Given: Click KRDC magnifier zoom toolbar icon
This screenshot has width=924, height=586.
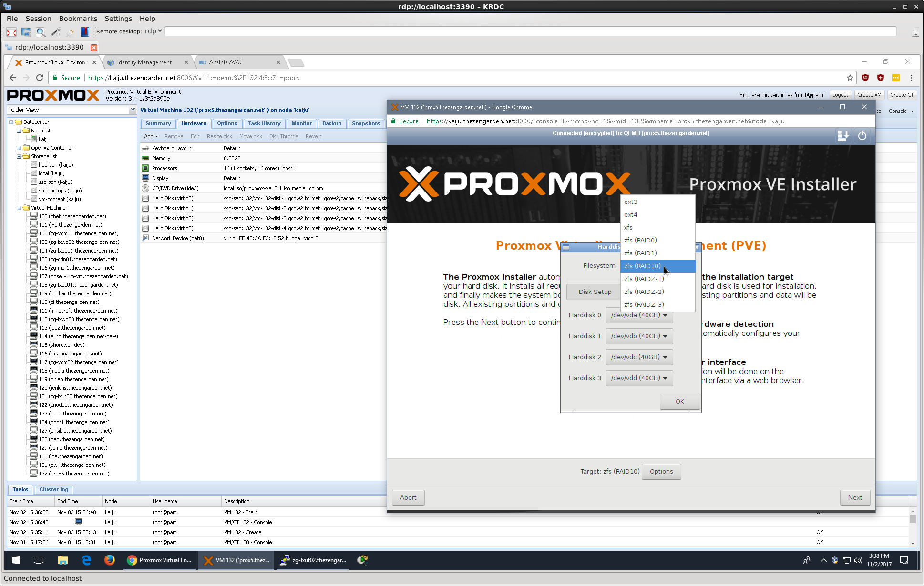Looking at the screenshot, I should (x=41, y=32).
